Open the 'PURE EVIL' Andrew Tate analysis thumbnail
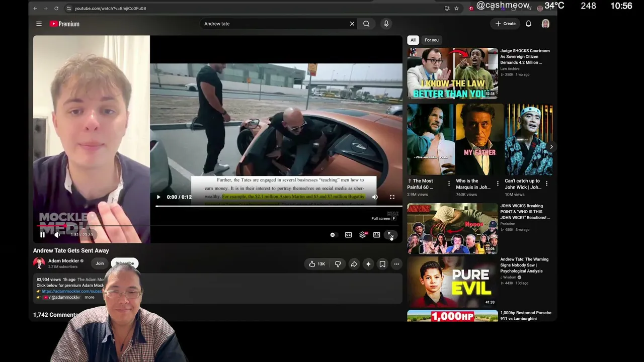Screen dimensions: 644x362 (452, 282)
